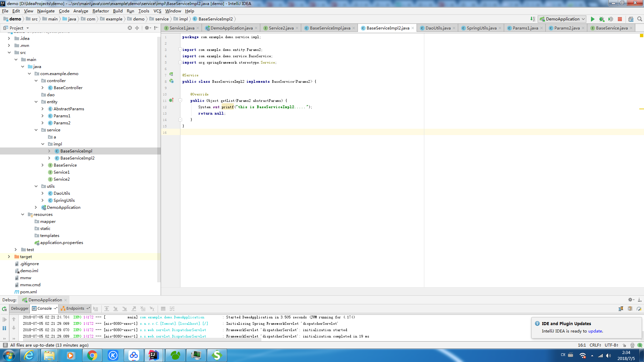Click the Search Everywhere magnifier icon
The image size is (644, 362).
tap(640, 19)
